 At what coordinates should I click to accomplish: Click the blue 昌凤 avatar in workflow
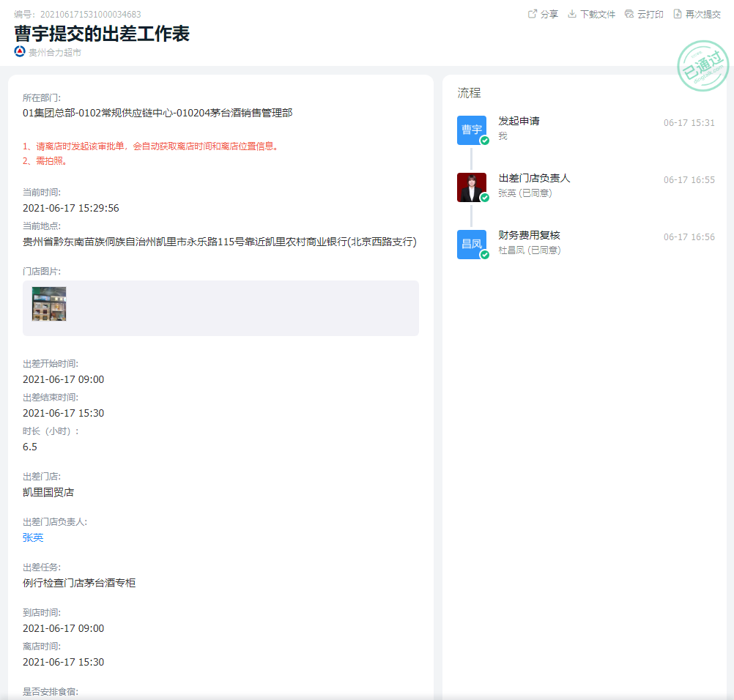click(471, 244)
